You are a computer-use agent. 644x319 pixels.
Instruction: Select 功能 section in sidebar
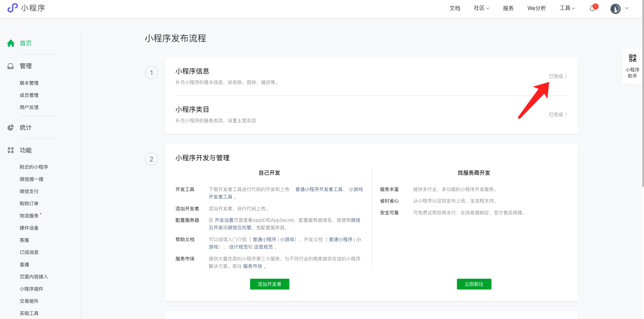click(x=26, y=150)
